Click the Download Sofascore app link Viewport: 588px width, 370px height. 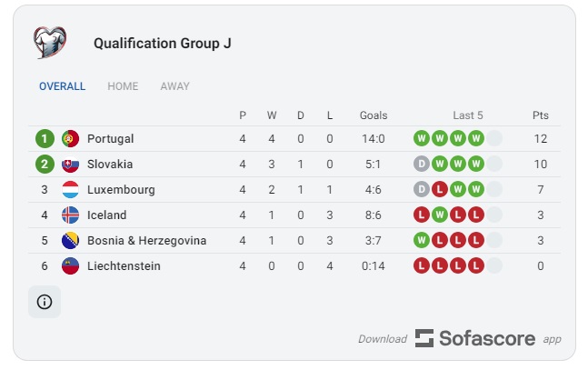pos(460,338)
